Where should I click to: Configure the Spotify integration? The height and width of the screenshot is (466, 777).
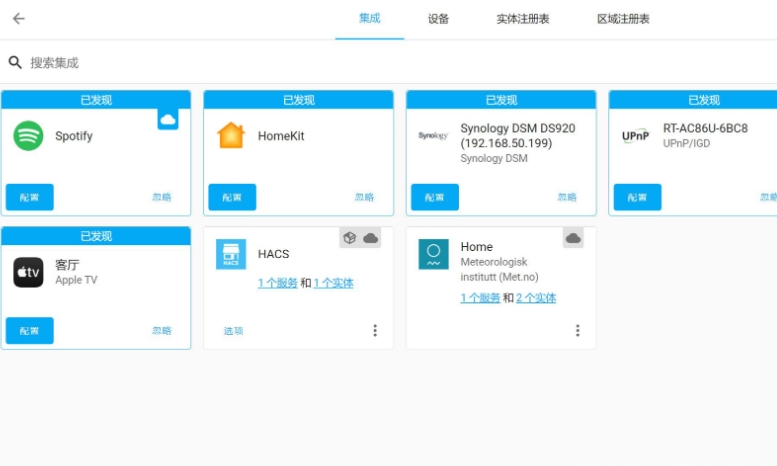[x=30, y=197]
